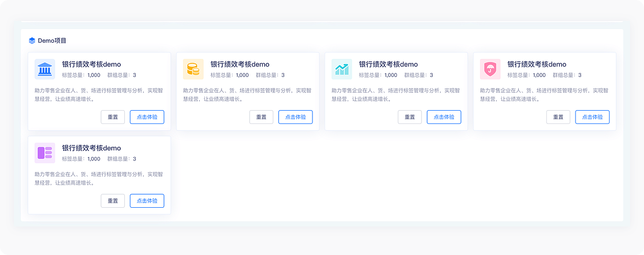Open the 银行绩效考核demo title beside purple layout icon

[92, 148]
